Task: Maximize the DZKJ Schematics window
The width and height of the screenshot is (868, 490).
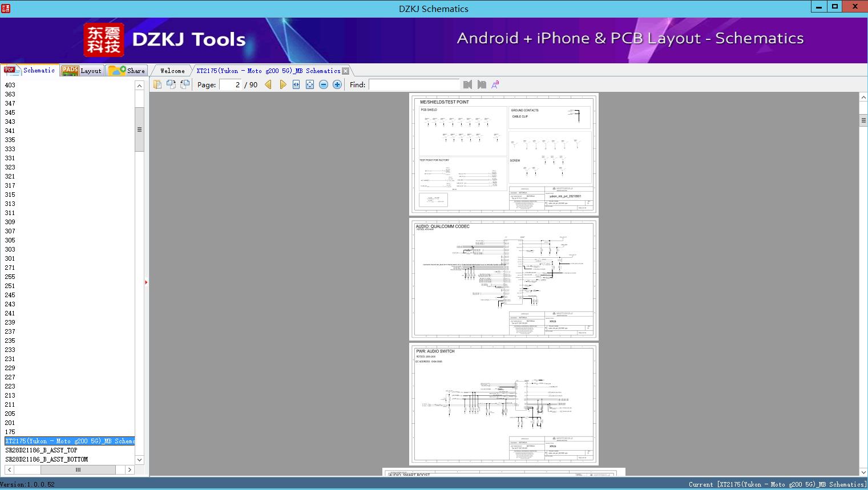Action: (835, 7)
